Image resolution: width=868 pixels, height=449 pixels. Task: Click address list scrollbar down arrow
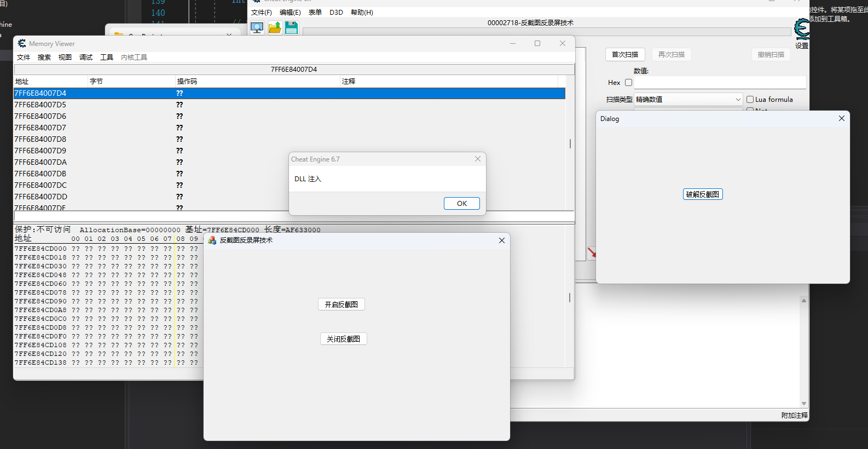click(803, 404)
